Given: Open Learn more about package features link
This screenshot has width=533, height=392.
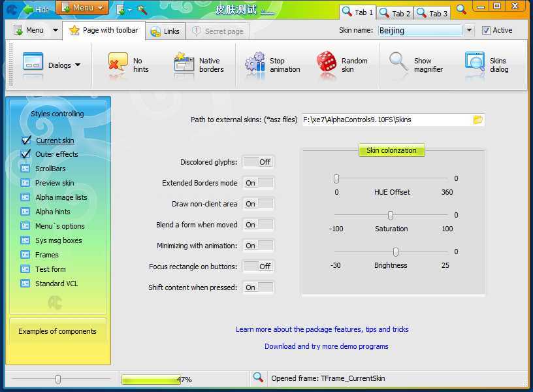Looking at the screenshot, I should (322, 329).
